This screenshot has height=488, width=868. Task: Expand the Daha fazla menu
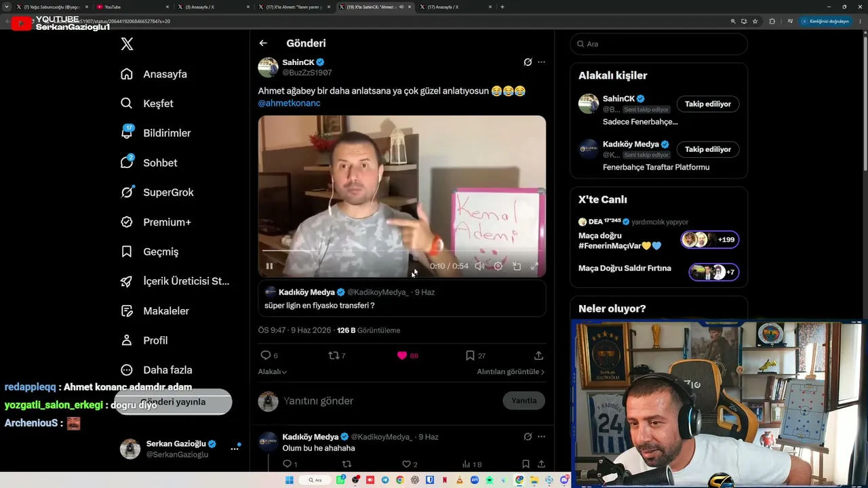[x=157, y=370]
